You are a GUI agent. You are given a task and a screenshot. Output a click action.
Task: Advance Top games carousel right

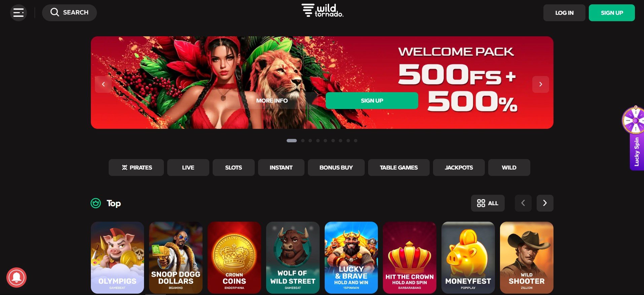[x=545, y=203]
